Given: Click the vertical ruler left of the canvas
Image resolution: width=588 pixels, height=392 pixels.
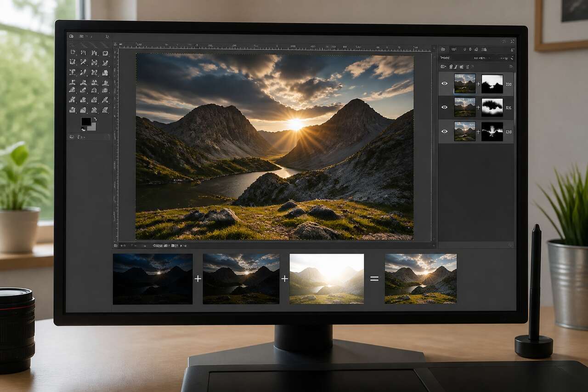Looking at the screenshot, I should click(x=116, y=145).
